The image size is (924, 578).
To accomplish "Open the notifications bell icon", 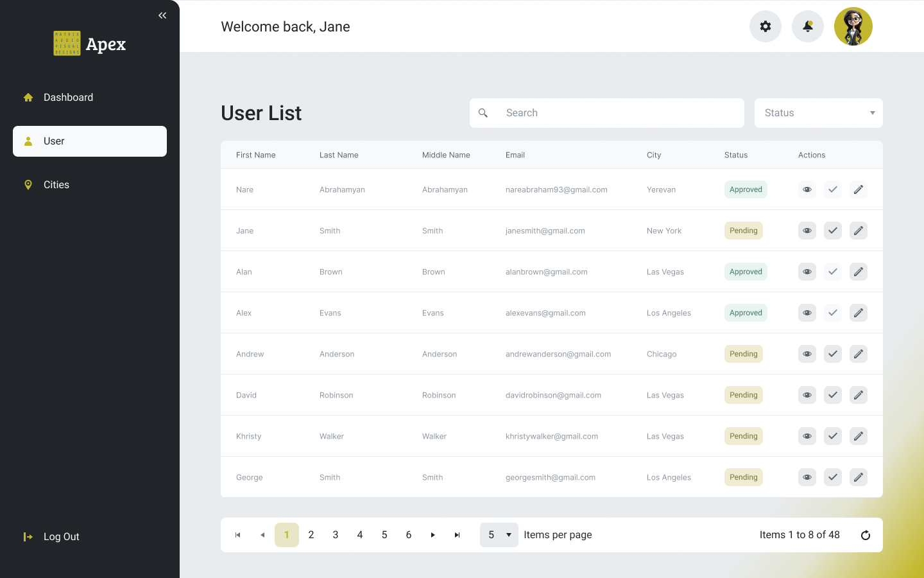I will coord(807,26).
